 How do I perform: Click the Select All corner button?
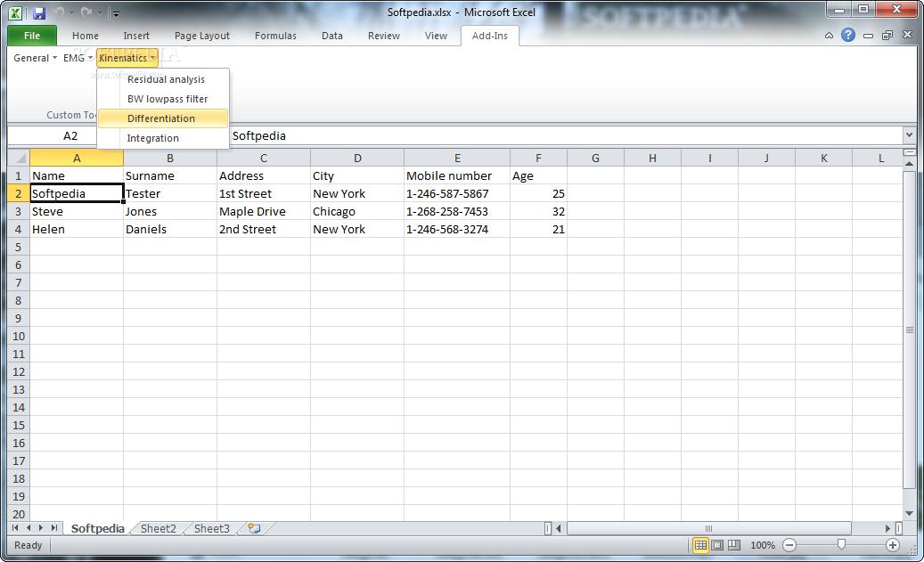pyautogui.click(x=19, y=158)
